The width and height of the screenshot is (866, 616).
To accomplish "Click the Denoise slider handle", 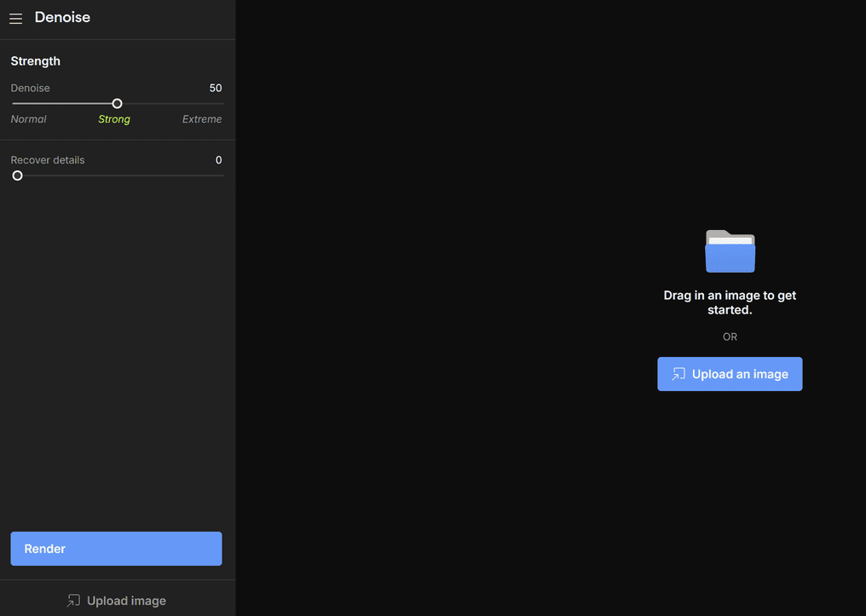I will pyautogui.click(x=118, y=103).
